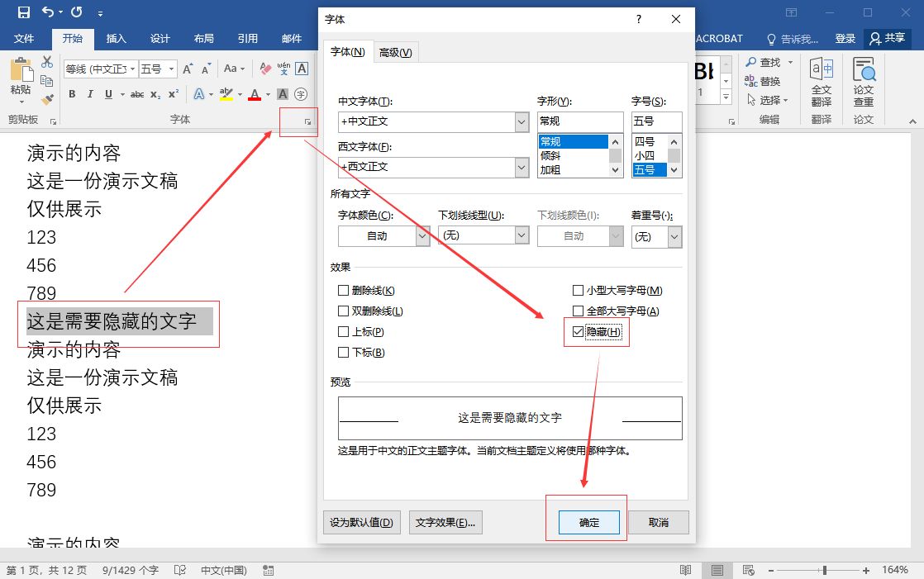Increase font size with the grow font icon

click(x=188, y=69)
